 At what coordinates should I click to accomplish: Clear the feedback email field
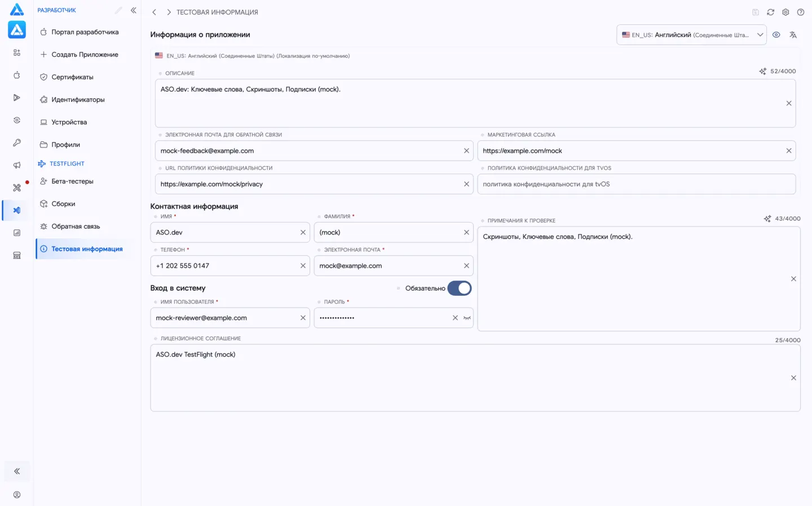[466, 151]
